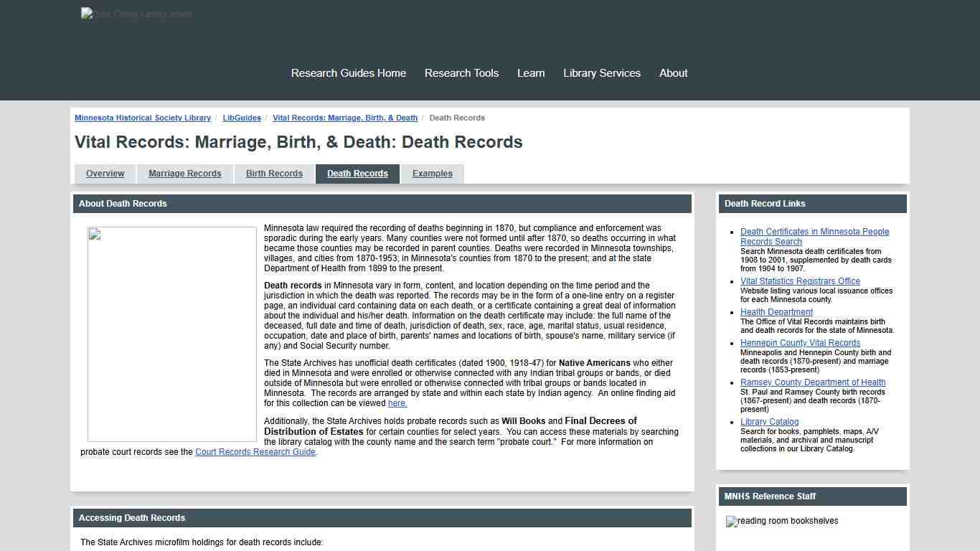Screen dimensions: 980x551
Task: Open the Vital Statistics Registrars Office link
Action: click(800, 281)
